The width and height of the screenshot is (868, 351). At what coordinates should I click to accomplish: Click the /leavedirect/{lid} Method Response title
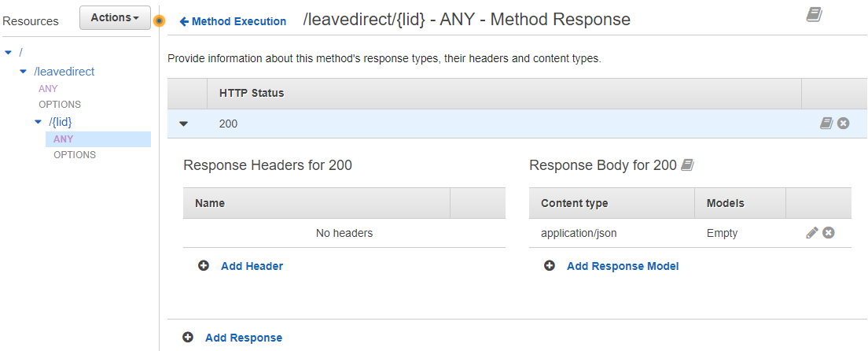click(467, 20)
